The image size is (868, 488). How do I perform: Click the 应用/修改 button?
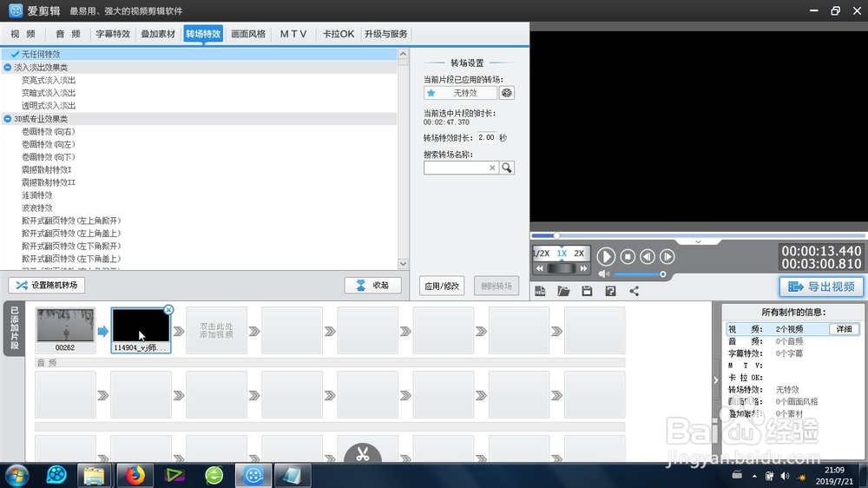tap(442, 286)
